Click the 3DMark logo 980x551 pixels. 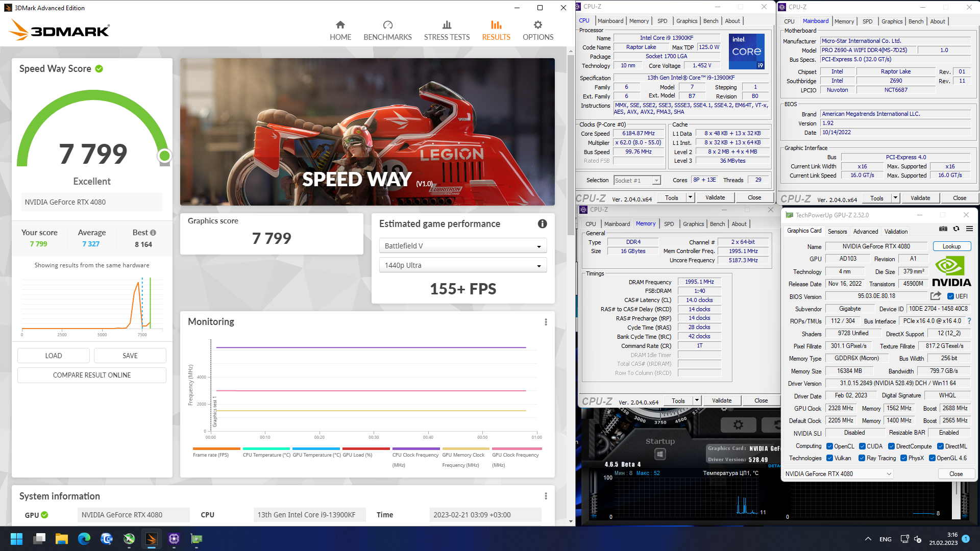[x=59, y=31]
